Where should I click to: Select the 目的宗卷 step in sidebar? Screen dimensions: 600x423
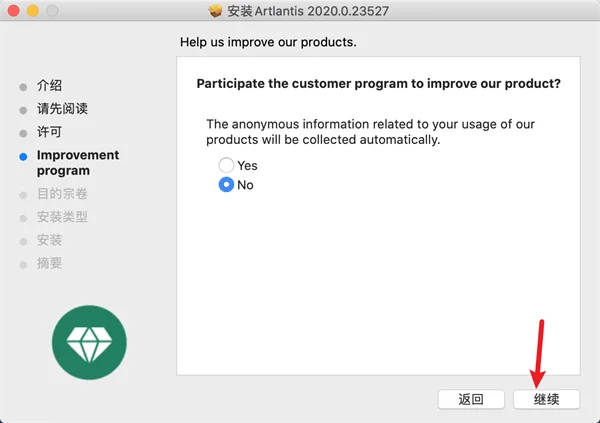pos(62,194)
